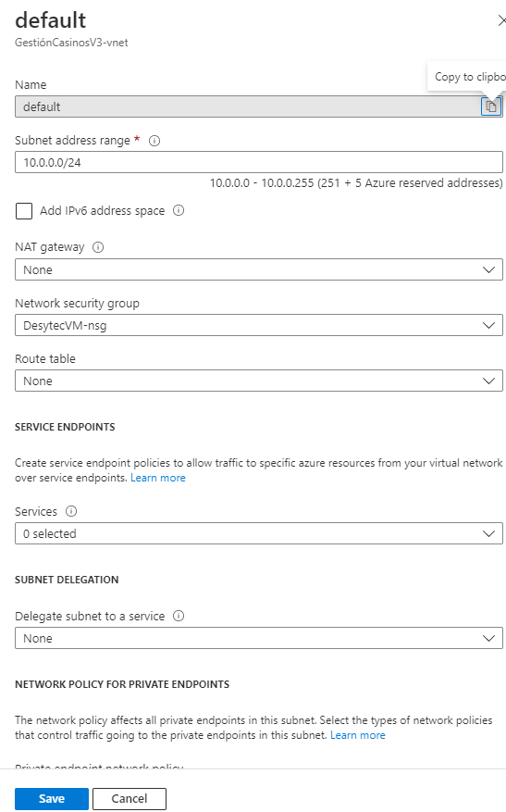Click the SERVICE ENDPOINTS heading

[x=65, y=427]
